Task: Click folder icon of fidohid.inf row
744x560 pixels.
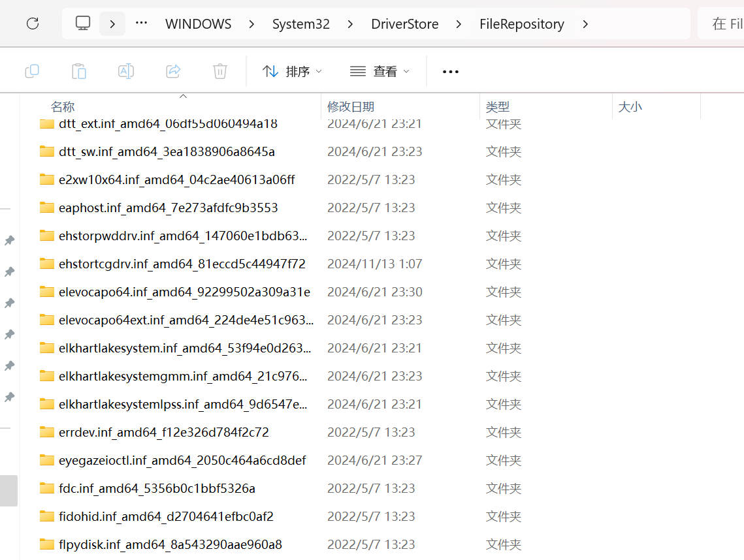Action: (x=46, y=516)
